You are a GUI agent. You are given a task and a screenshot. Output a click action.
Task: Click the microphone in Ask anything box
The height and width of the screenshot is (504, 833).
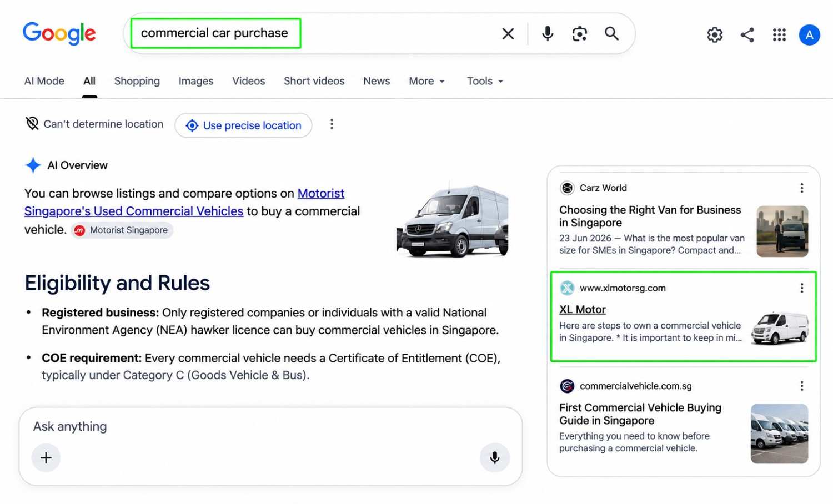(x=495, y=457)
